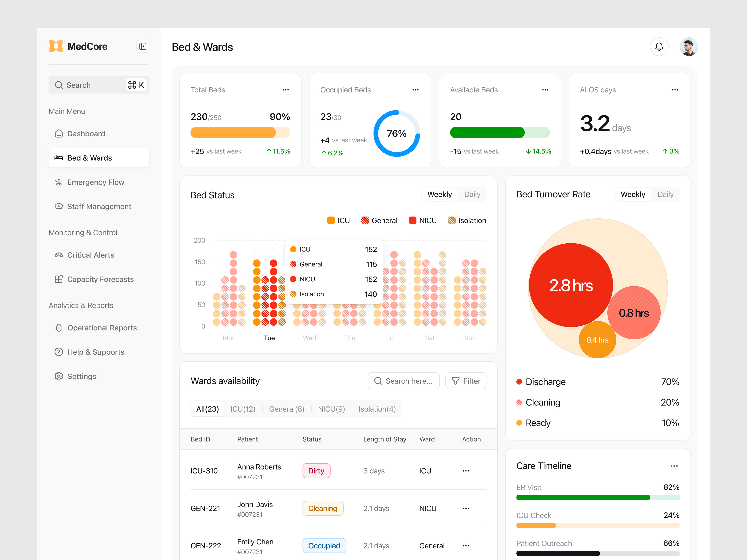Click the Operational Reports icon
Screen dimensions: 747x560
click(59, 328)
